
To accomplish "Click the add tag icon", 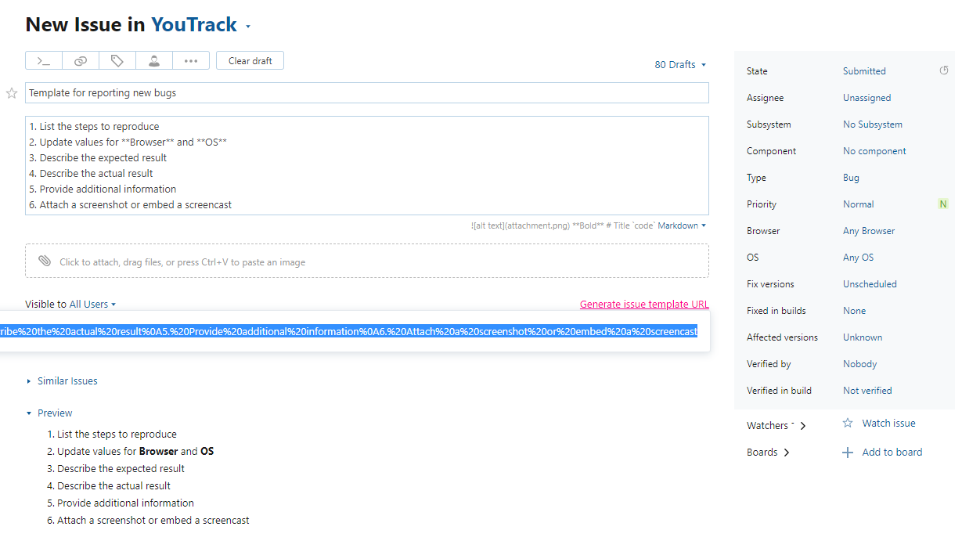I will [117, 60].
